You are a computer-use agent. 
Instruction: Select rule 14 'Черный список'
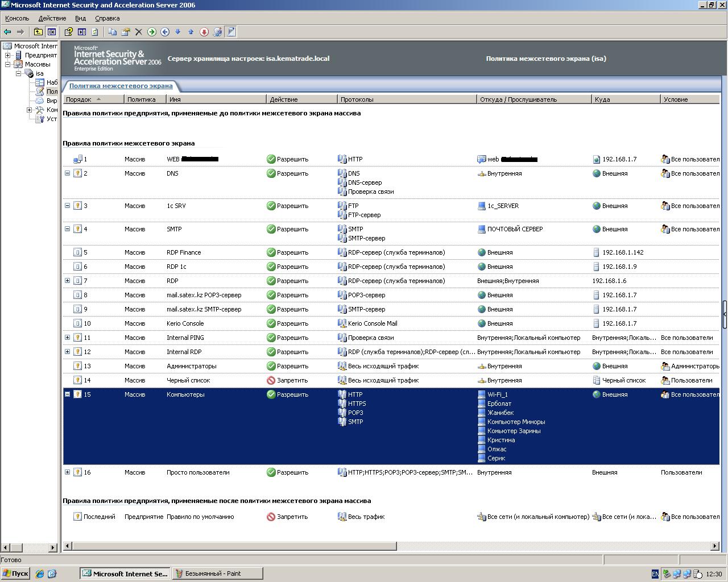[x=391, y=380]
